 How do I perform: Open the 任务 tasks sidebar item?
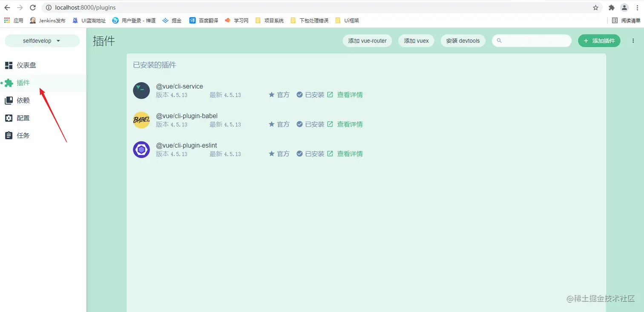tap(43, 135)
